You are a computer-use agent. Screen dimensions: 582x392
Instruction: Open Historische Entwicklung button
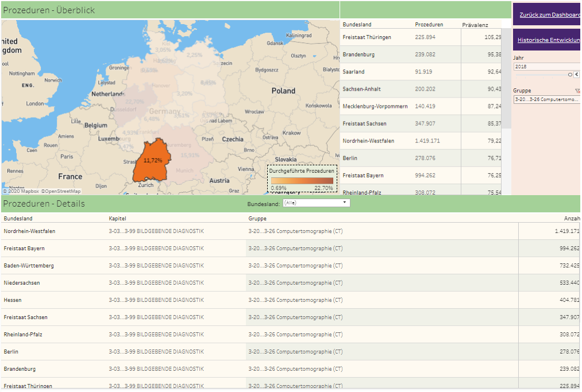click(x=548, y=40)
